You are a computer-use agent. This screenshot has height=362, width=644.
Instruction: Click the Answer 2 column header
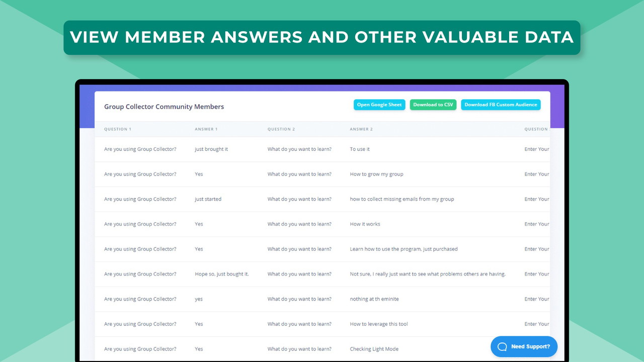click(361, 129)
